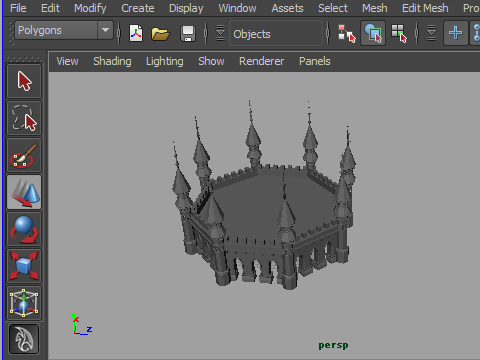Open the viewport Renderer menu
Screen dimensions: 480x360
point(262,61)
